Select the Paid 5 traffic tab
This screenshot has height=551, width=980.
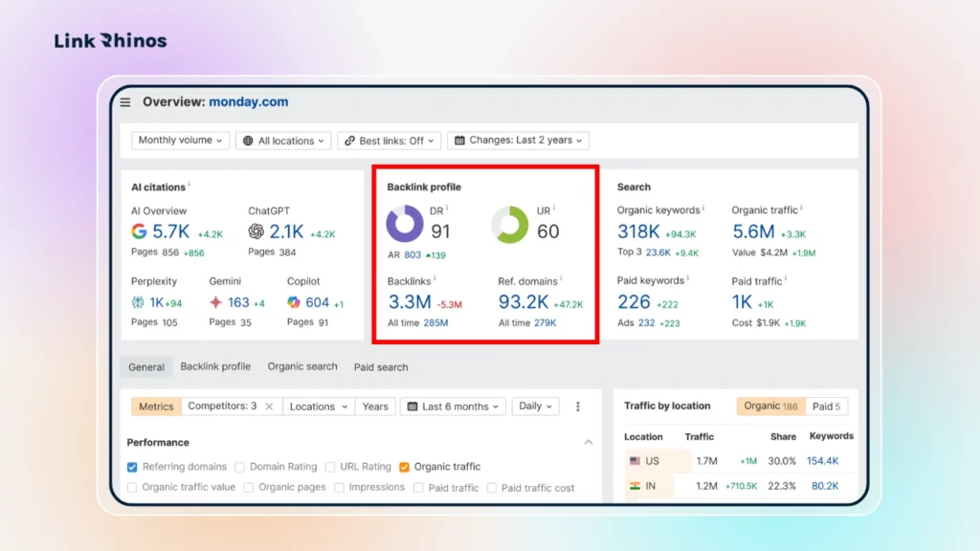pyautogui.click(x=826, y=407)
